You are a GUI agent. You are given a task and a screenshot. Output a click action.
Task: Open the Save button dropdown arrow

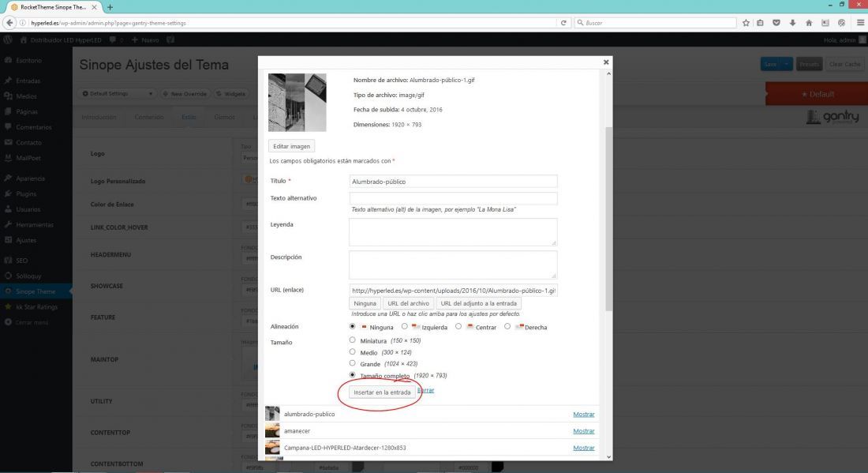point(787,64)
